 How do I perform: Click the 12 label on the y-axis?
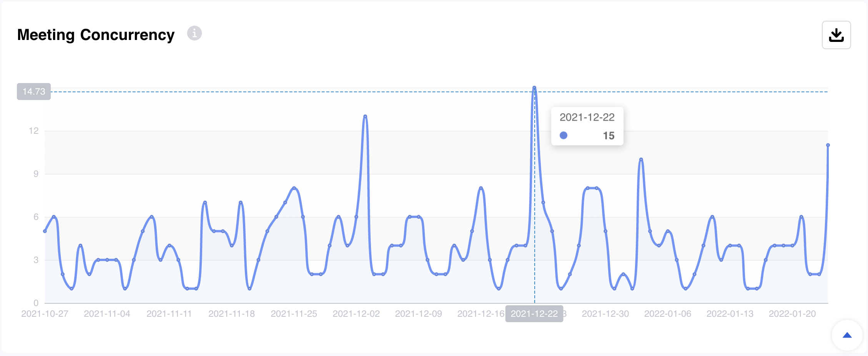click(34, 131)
